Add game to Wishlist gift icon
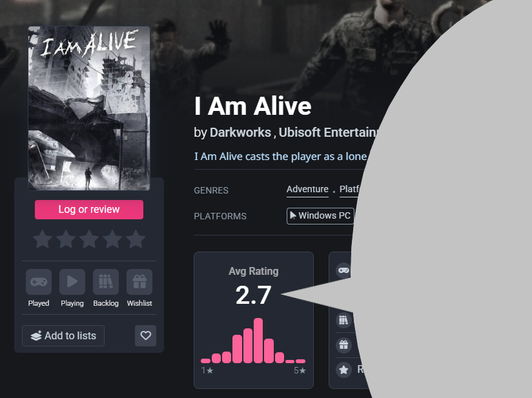Image resolution: width=532 pixels, height=398 pixels. point(139,282)
